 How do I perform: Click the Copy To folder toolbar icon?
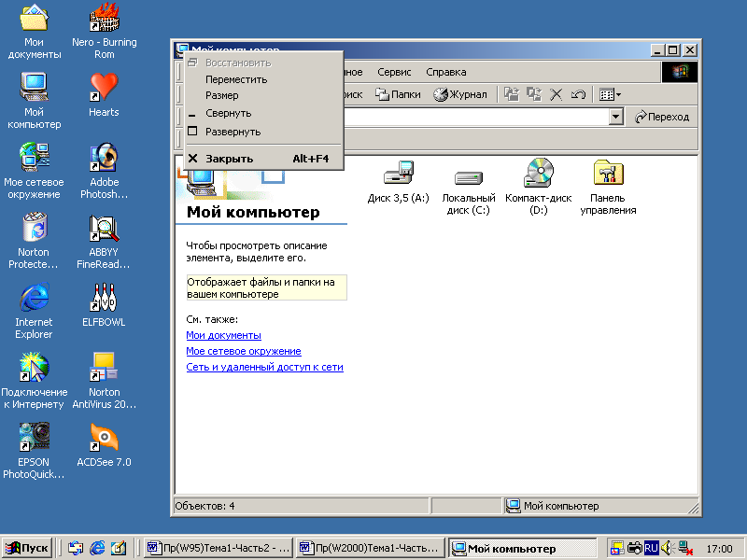click(533, 94)
